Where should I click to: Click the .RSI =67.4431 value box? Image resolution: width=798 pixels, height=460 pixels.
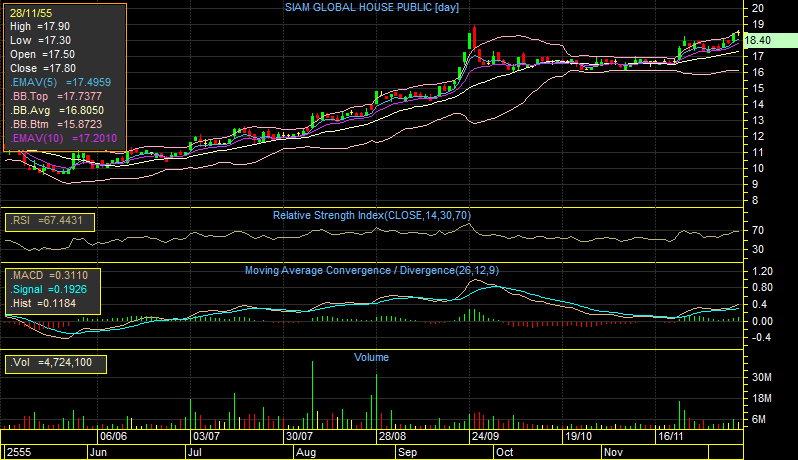click(x=50, y=222)
